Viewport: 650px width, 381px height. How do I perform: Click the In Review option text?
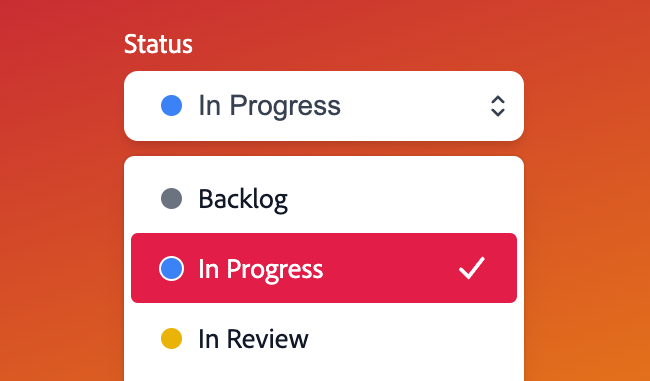pyautogui.click(x=253, y=339)
